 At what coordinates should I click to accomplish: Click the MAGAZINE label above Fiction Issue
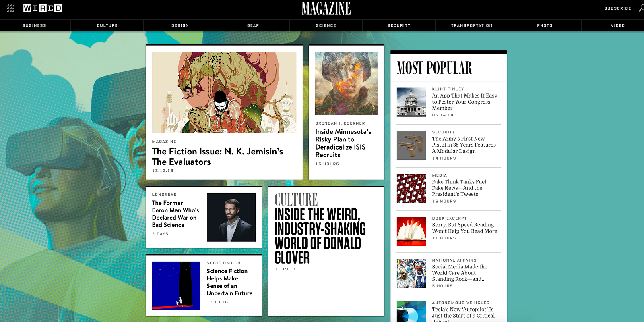click(164, 141)
